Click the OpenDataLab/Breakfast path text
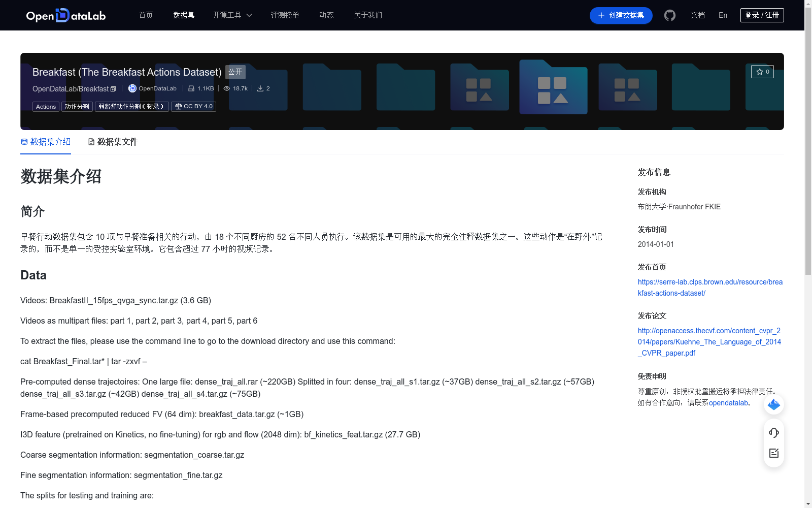The height and width of the screenshot is (508, 812). click(71, 89)
